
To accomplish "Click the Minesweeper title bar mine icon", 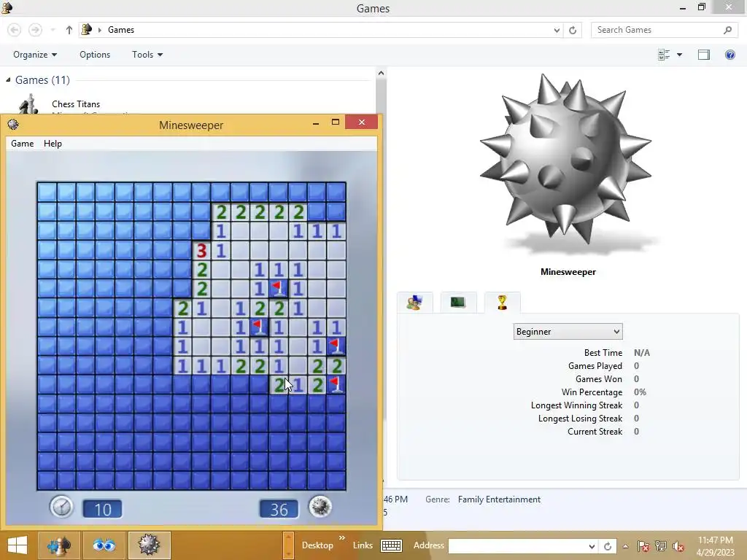I will pyautogui.click(x=13, y=125).
